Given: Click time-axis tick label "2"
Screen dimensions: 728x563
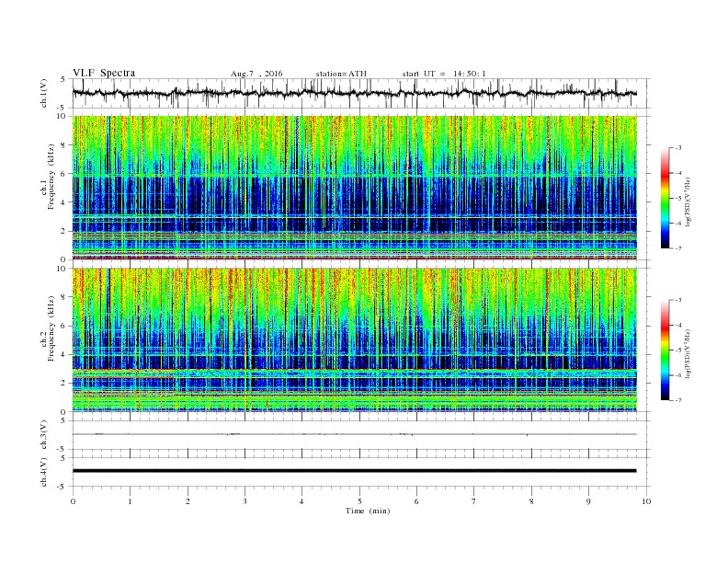Looking at the screenshot, I should (x=188, y=501).
